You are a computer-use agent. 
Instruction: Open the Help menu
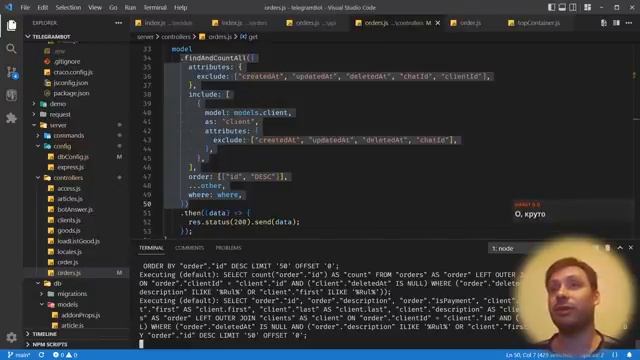180,7
